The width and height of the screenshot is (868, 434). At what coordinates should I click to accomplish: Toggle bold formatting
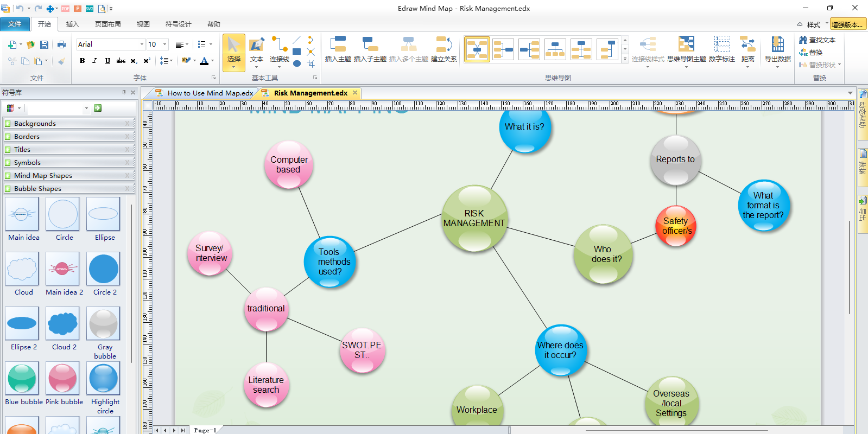(82, 61)
